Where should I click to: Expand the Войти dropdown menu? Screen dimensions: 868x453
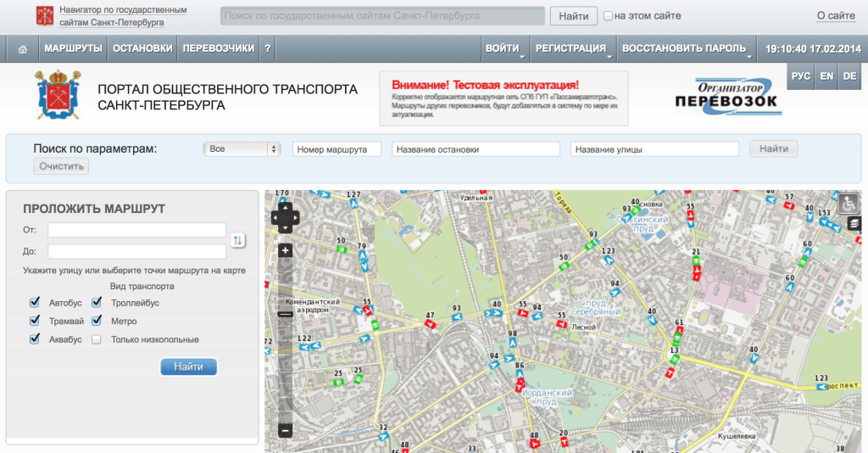tap(504, 49)
